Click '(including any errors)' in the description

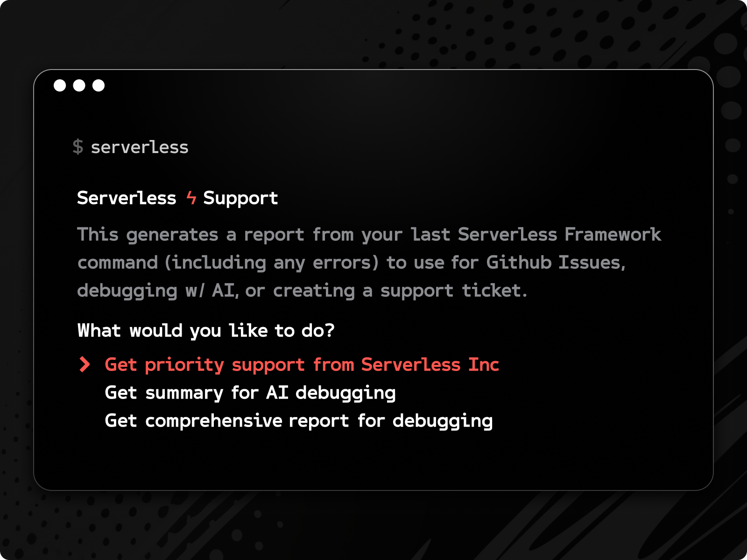point(271,262)
